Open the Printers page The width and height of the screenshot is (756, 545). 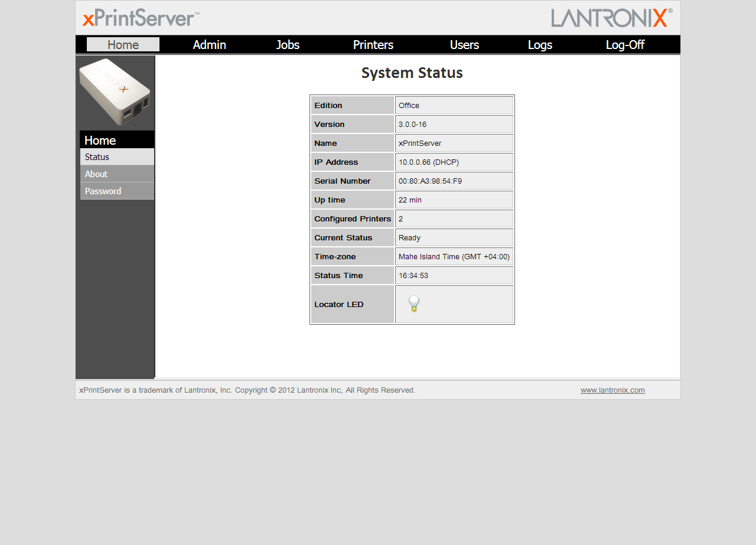(373, 45)
